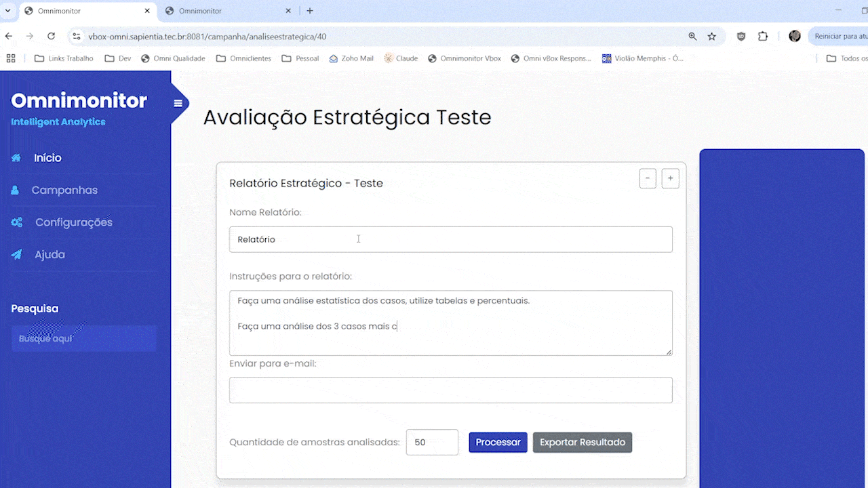
Task: Click the plus expand button on report card
Action: point(670,179)
